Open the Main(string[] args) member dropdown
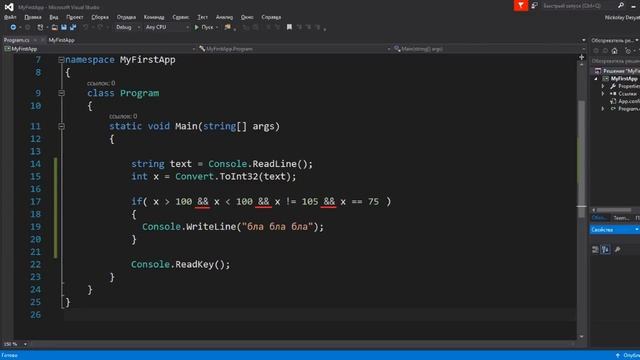Image resolution: width=640 pixels, height=360 pixels. coord(488,49)
